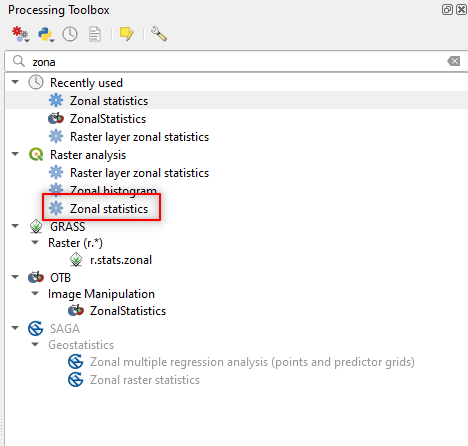Collapse the Geostatistics subgroup
468x446 pixels.
[35, 344]
